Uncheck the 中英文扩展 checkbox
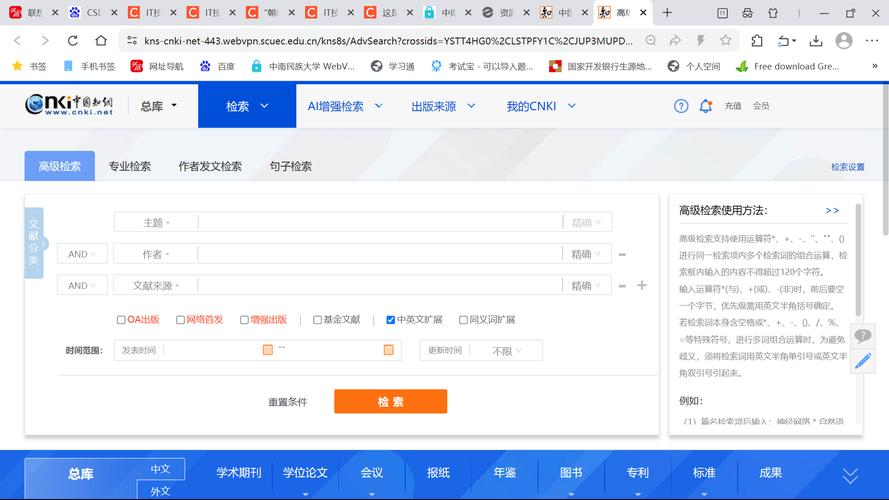 point(391,320)
